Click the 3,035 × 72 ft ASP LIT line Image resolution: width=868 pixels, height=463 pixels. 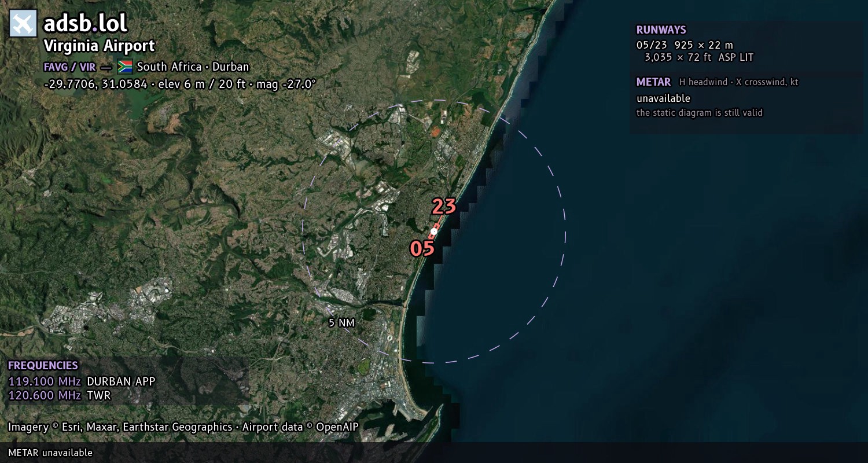coord(699,57)
